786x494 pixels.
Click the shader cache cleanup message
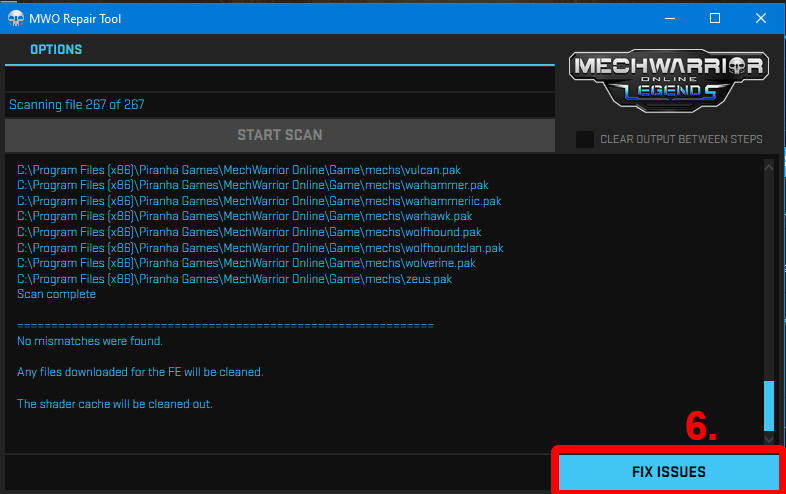pyautogui.click(x=115, y=404)
